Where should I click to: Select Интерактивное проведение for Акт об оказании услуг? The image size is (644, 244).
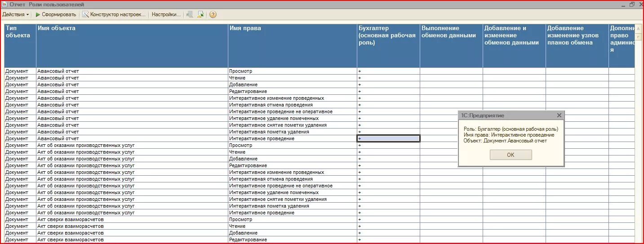click(293, 213)
